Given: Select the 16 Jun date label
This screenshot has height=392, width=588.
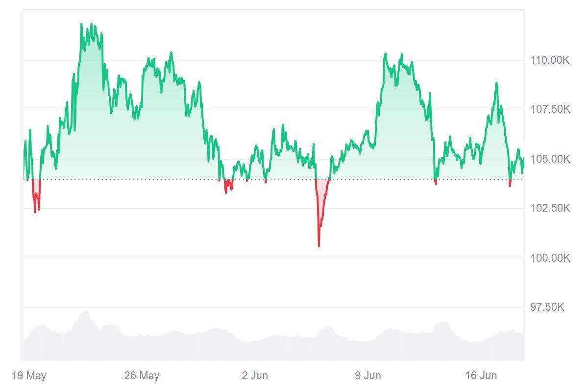Looking at the screenshot, I should (x=481, y=376).
